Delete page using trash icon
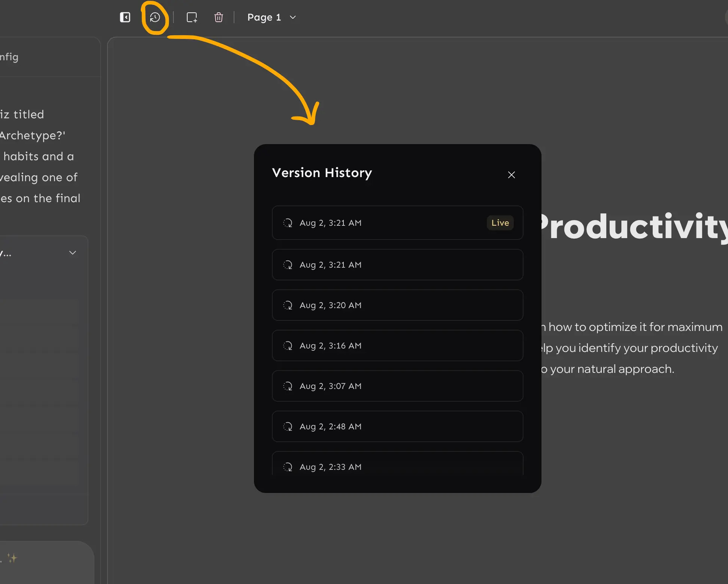The width and height of the screenshot is (728, 584). pyautogui.click(x=219, y=17)
